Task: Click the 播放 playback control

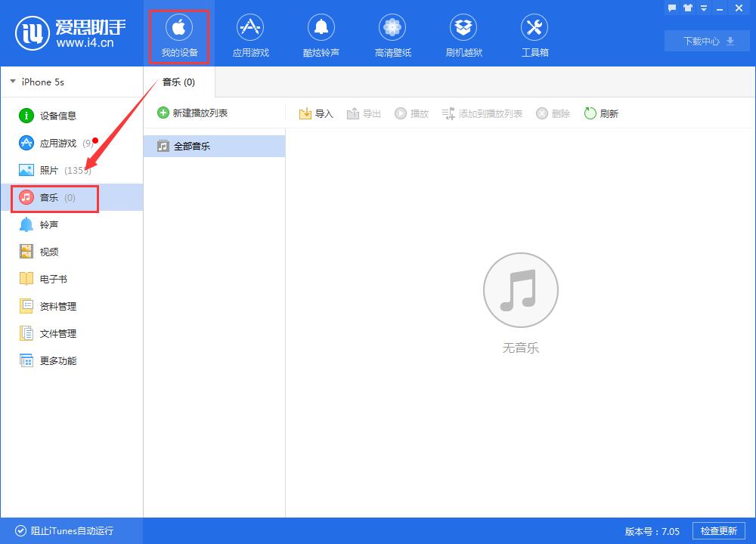Action: tap(411, 113)
